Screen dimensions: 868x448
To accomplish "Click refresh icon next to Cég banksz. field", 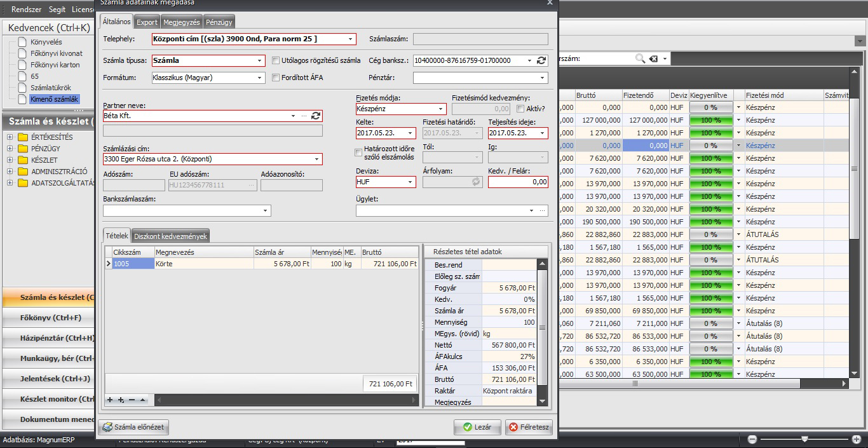I will pos(541,60).
